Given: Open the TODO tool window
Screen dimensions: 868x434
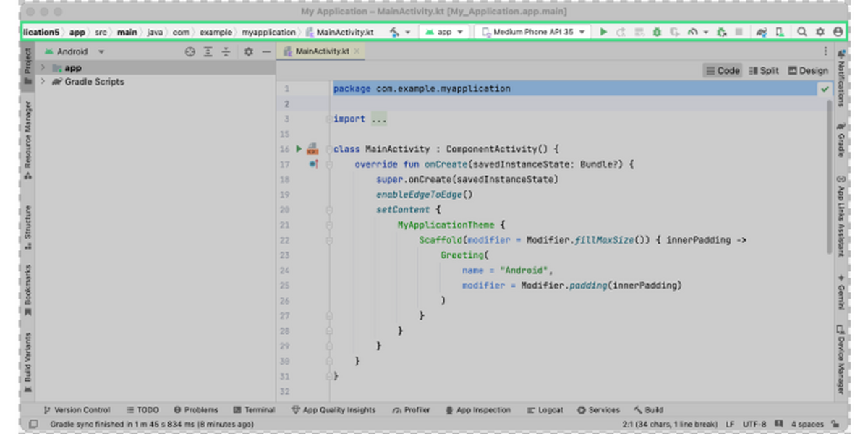Looking at the screenshot, I should pyautogui.click(x=142, y=410).
